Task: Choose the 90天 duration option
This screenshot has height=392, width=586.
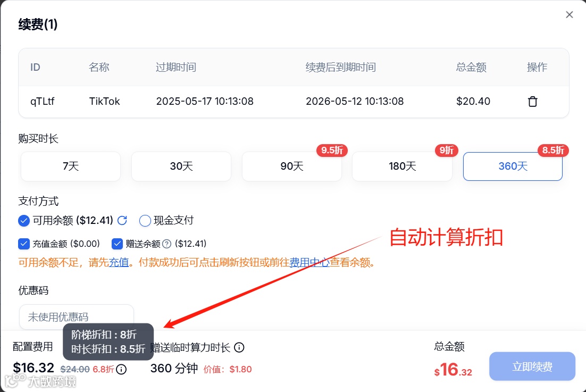Action: [292, 166]
